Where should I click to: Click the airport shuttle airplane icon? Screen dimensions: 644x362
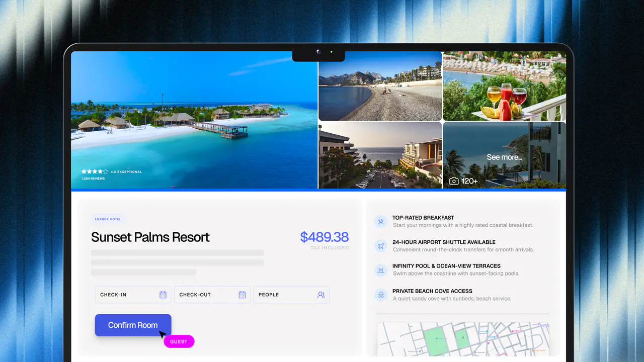381,246
